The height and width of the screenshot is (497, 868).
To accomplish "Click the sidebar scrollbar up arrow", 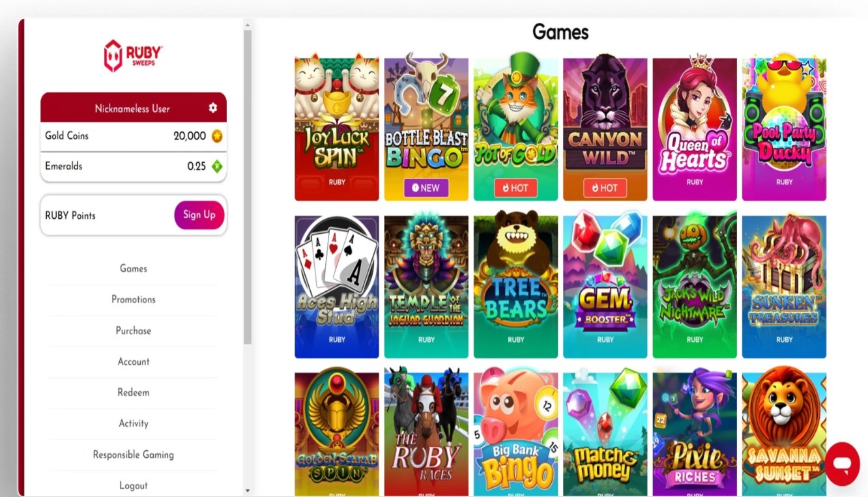I will point(248,25).
